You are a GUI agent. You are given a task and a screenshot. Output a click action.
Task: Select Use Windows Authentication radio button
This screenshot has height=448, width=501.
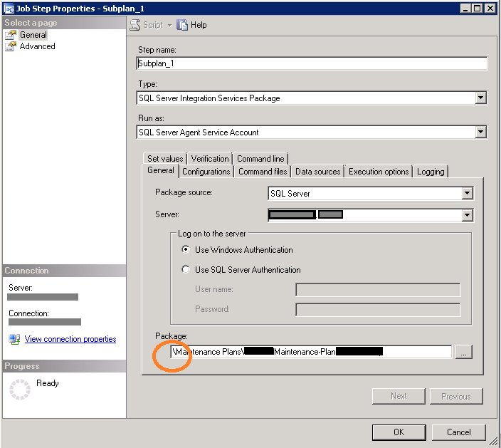[186, 249]
